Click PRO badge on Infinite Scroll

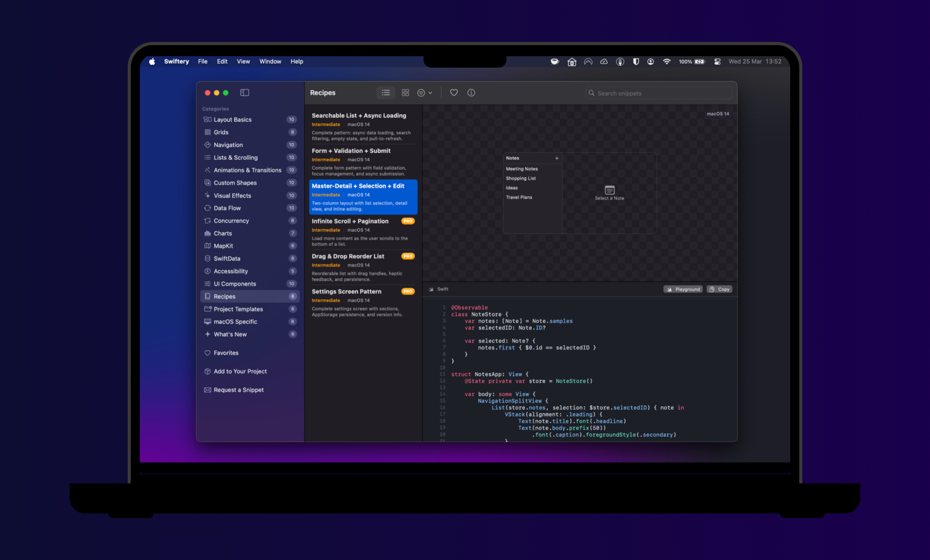point(408,221)
